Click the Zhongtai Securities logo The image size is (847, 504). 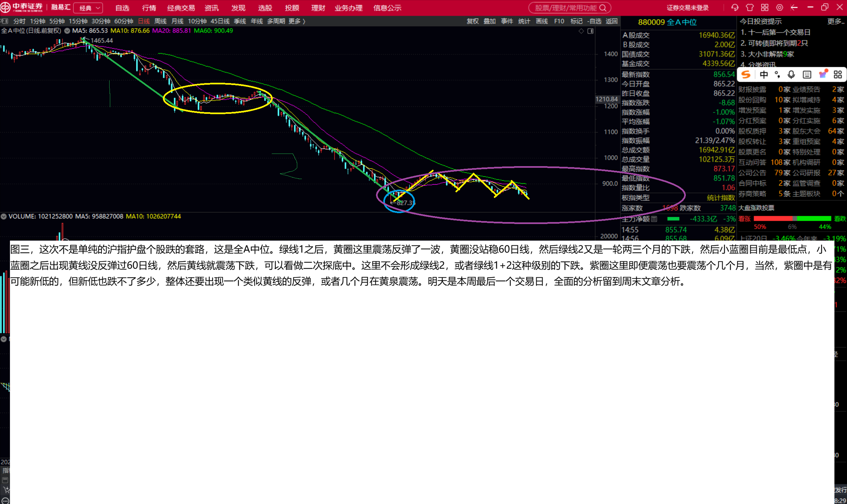[x=23, y=8]
